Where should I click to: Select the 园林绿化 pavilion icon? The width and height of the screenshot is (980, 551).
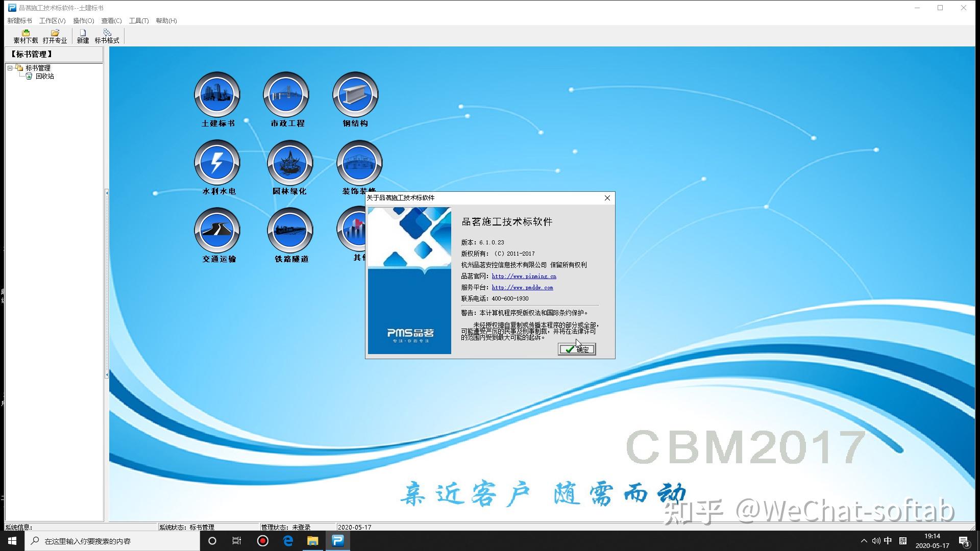pyautogui.click(x=290, y=163)
